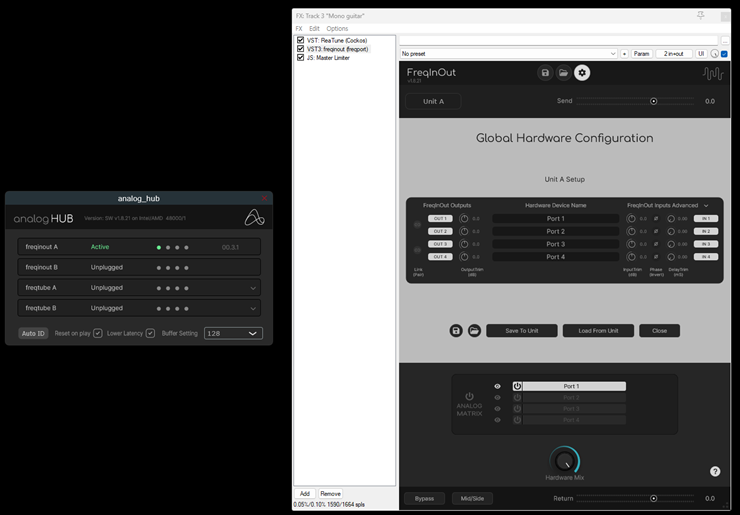Click the Remove FX button
Screen dimensions: 740x515
[330, 494]
